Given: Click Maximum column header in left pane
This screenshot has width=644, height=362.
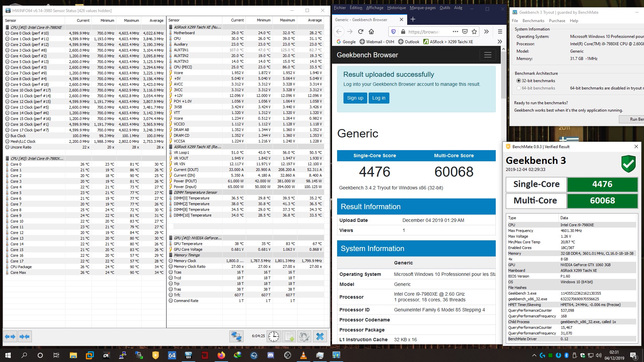Looking at the screenshot, I should pyautogui.click(x=131, y=20).
